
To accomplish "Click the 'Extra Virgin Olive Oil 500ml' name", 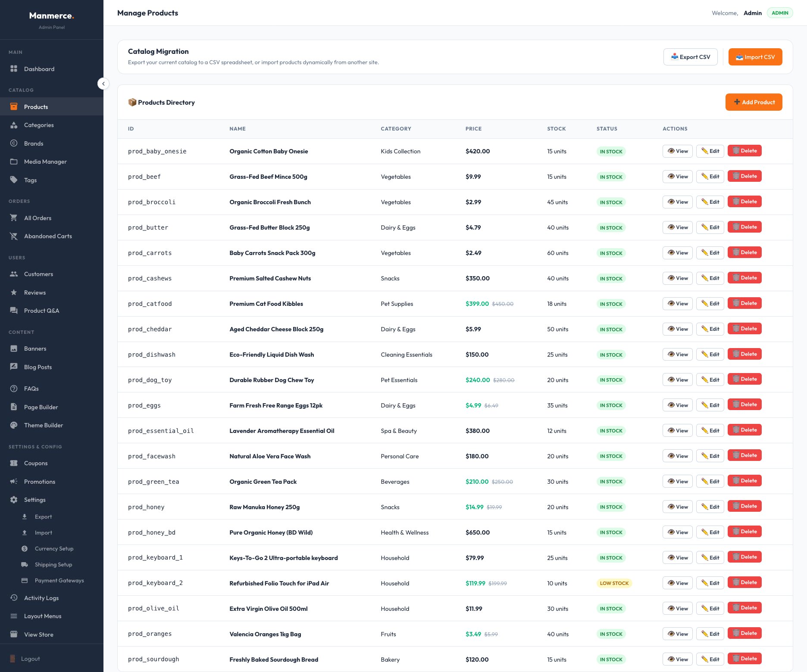I will point(269,609).
